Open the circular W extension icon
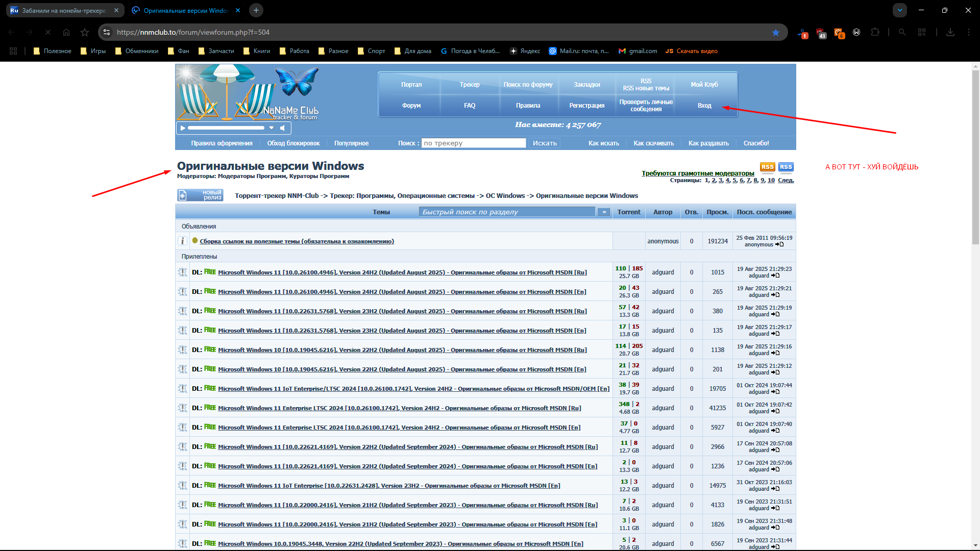The width and height of the screenshot is (980, 551). tap(856, 32)
